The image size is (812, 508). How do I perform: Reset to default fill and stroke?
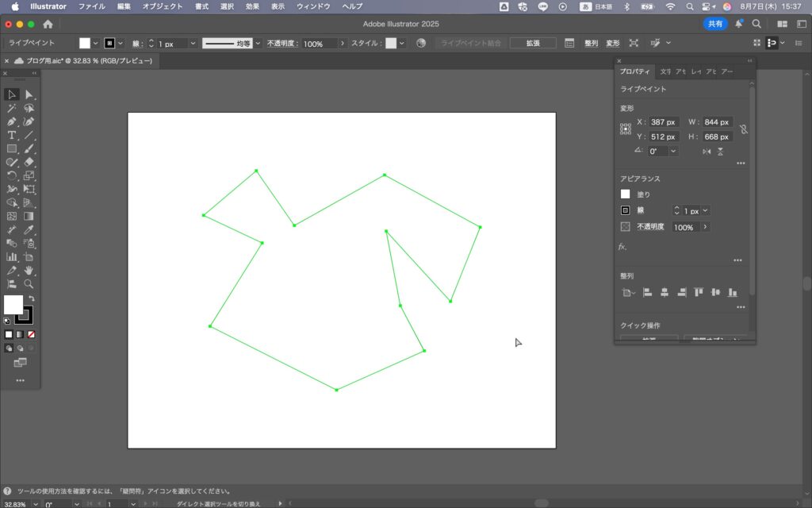click(x=6, y=321)
